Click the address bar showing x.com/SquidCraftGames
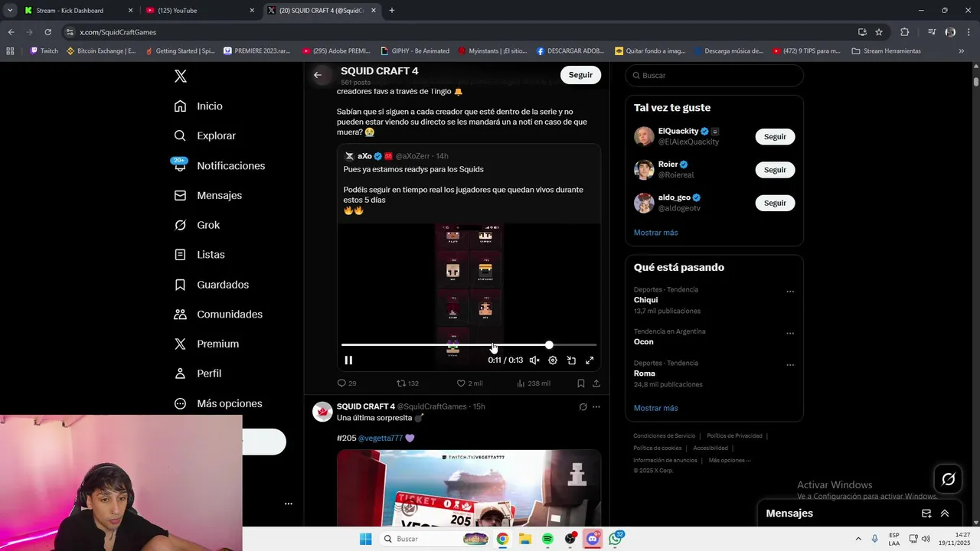Viewport: 980px width, 551px height. 459,32
